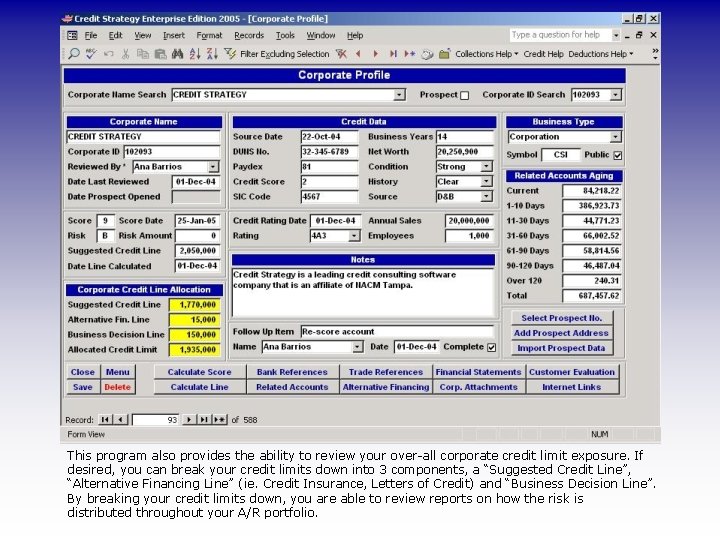Image resolution: width=720 pixels, height=540 pixels.
Task: Open the Window menu
Action: (x=321, y=35)
